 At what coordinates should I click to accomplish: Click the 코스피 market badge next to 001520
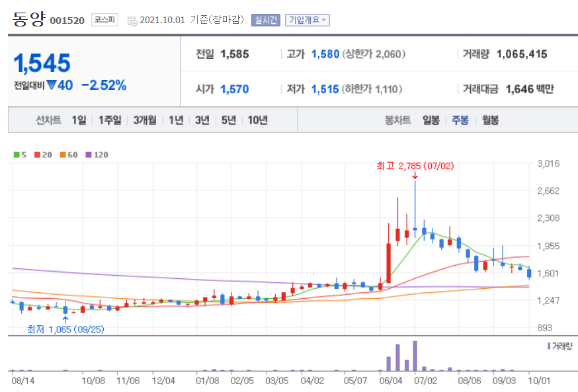tap(106, 19)
